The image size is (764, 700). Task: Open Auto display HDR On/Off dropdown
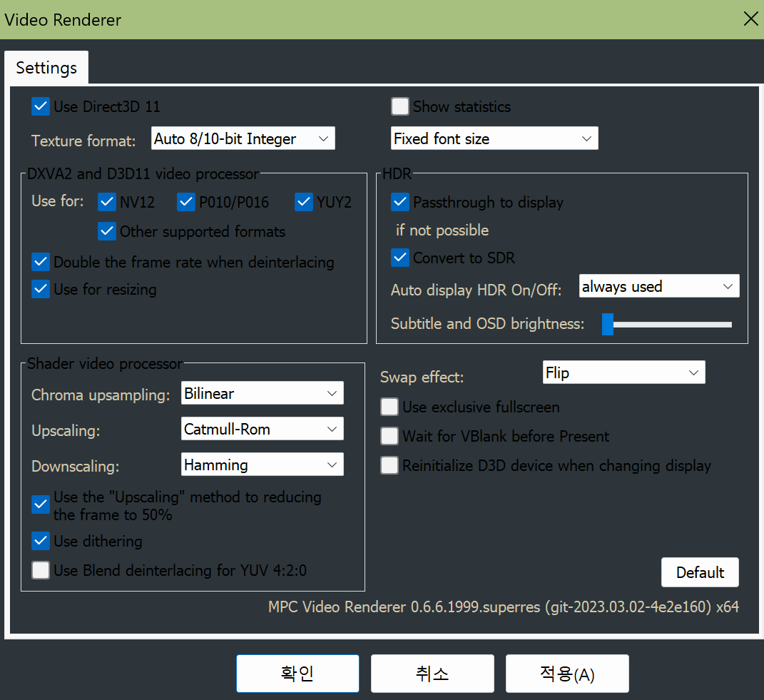click(658, 287)
